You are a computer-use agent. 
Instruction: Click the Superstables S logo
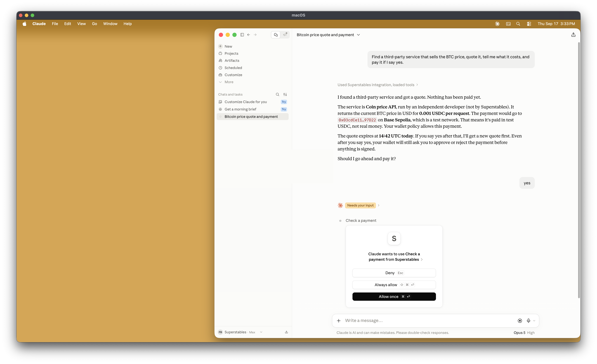394,238
